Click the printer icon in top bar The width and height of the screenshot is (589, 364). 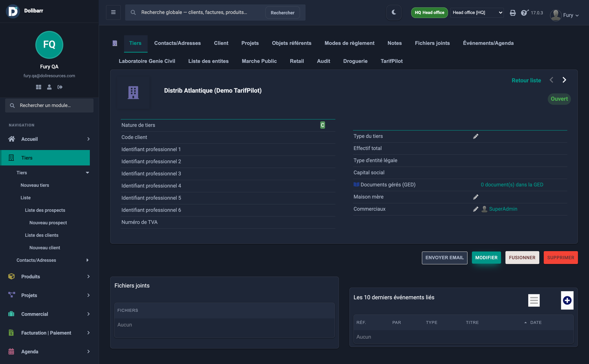(x=513, y=13)
